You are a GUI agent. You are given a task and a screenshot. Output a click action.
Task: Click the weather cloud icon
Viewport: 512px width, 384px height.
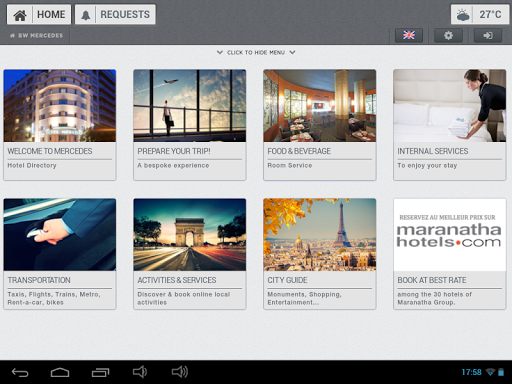point(463,15)
